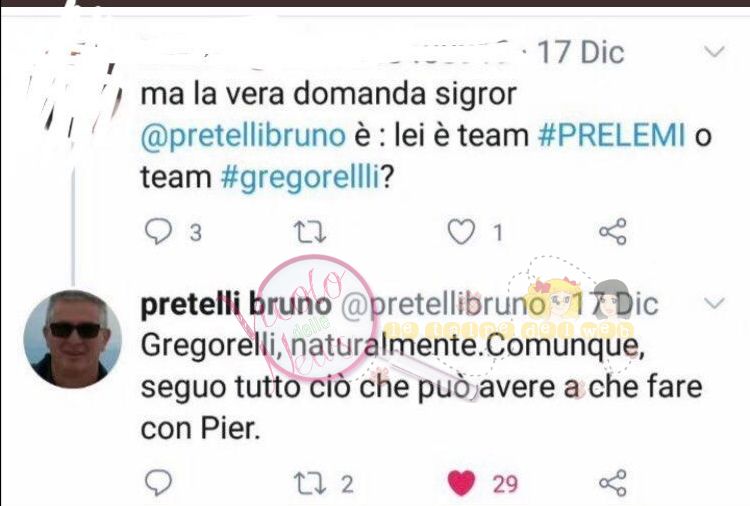Retweet pretelli bruno's tweet with 2 retweets
The height and width of the screenshot is (506, 750).
click(x=309, y=483)
